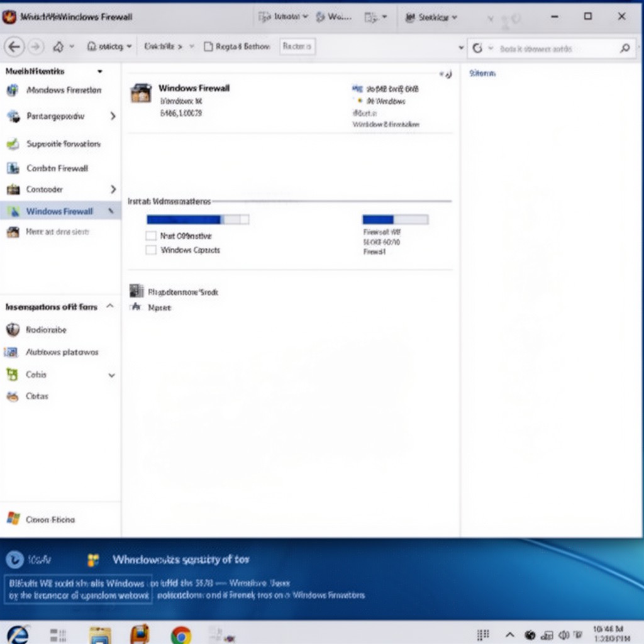Click the Supeoitle forwatiors icon

coord(13,144)
